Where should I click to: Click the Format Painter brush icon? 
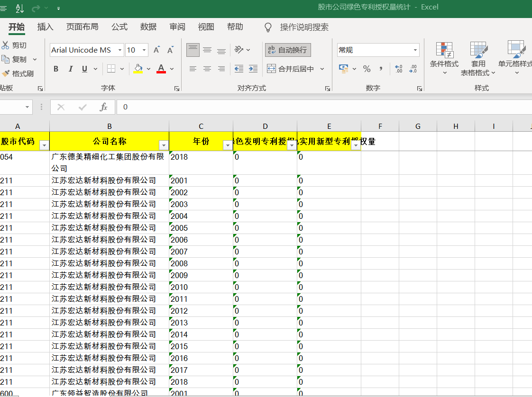tap(6, 73)
